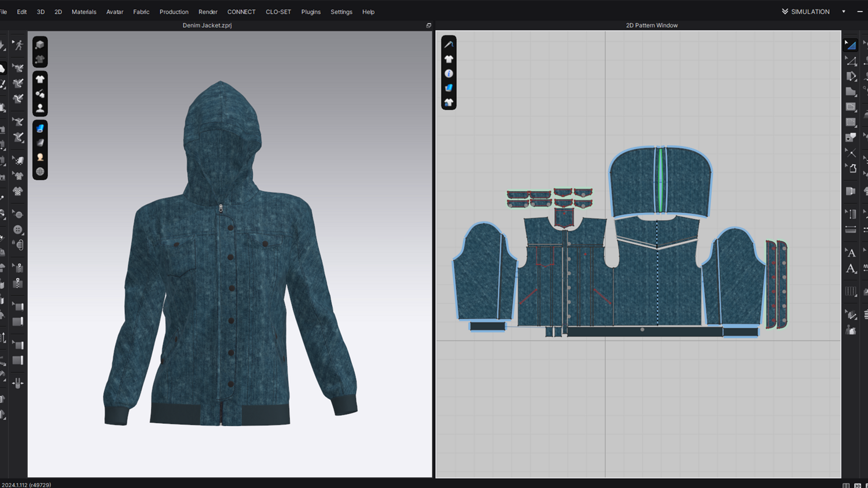Open the Plugins menu
Image resolution: width=868 pixels, height=488 pixels.
[x=311, y=12]
